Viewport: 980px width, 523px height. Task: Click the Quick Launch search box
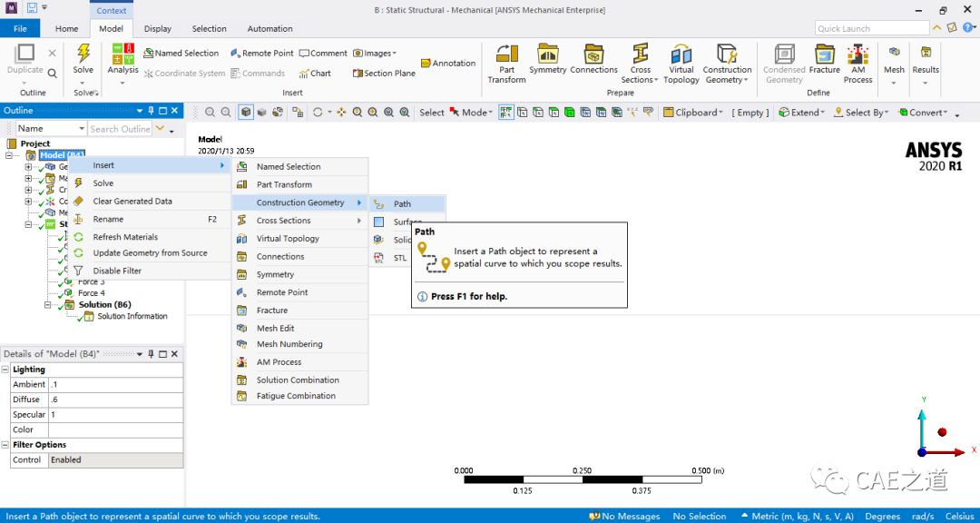[871, 28]
